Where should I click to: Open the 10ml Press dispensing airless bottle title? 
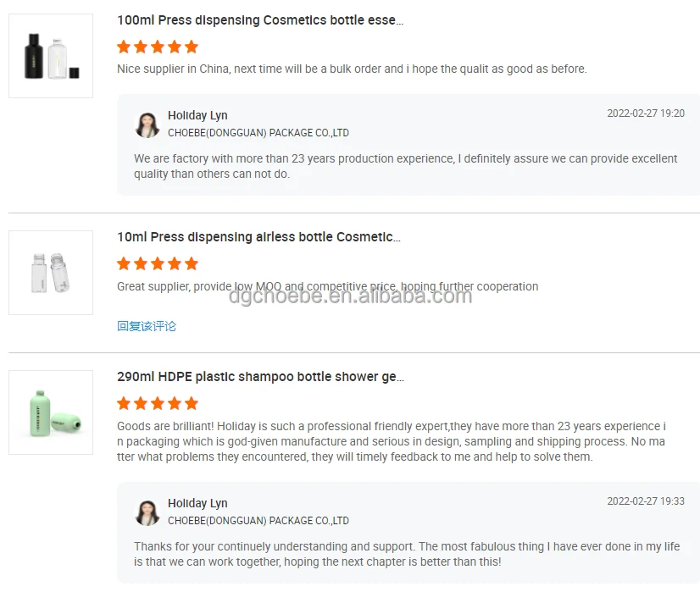[x=258, y=237]
